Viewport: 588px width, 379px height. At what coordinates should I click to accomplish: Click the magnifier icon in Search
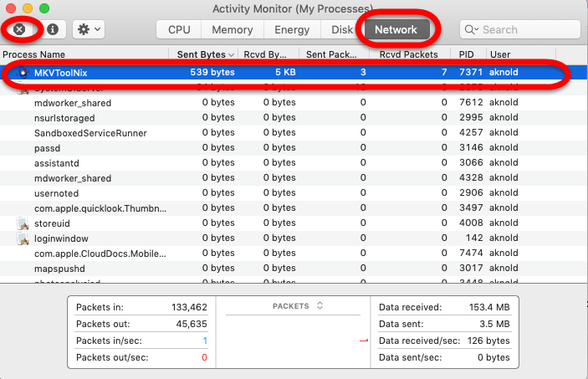[x=475, y=29]
